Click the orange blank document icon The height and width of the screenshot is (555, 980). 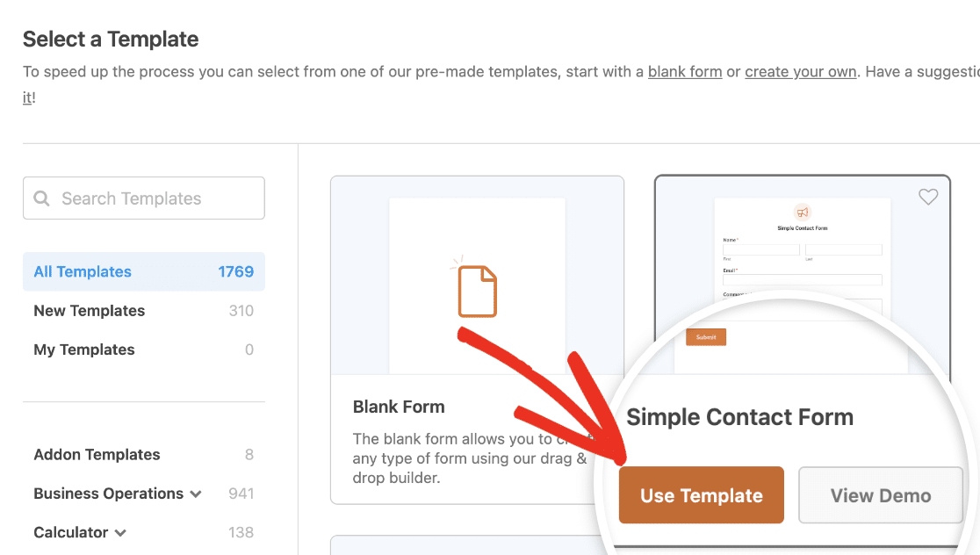[477, 291]
